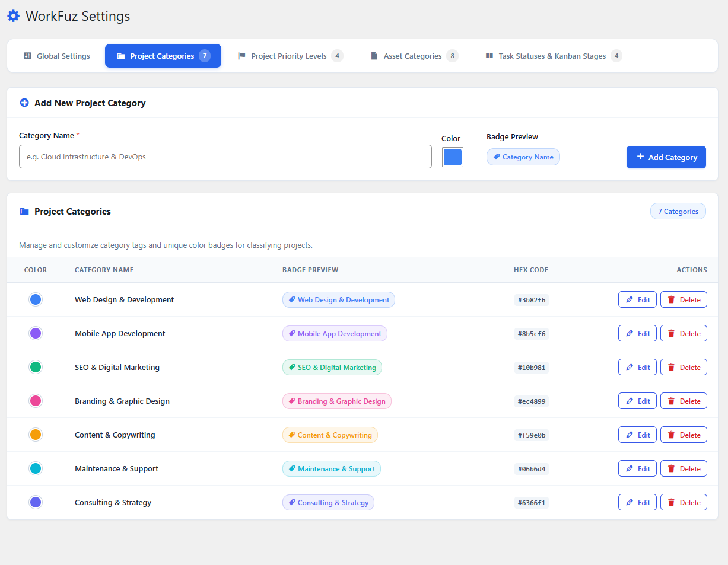Viewport: 728px width, 565px height.
Task: Delete the Mobile App Development category
Action: point(684,333)
